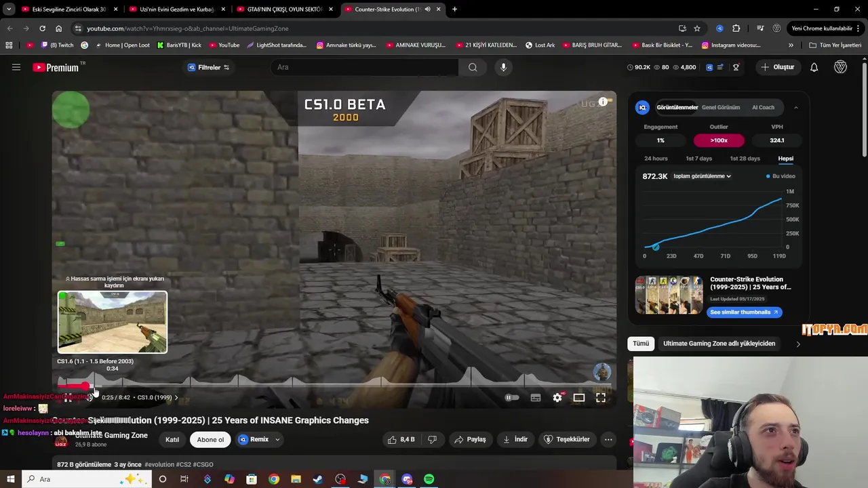Switch to AI Coach tab
This screenshot has width=868, height=488.
pyautogui.click(x=763, y=107)
